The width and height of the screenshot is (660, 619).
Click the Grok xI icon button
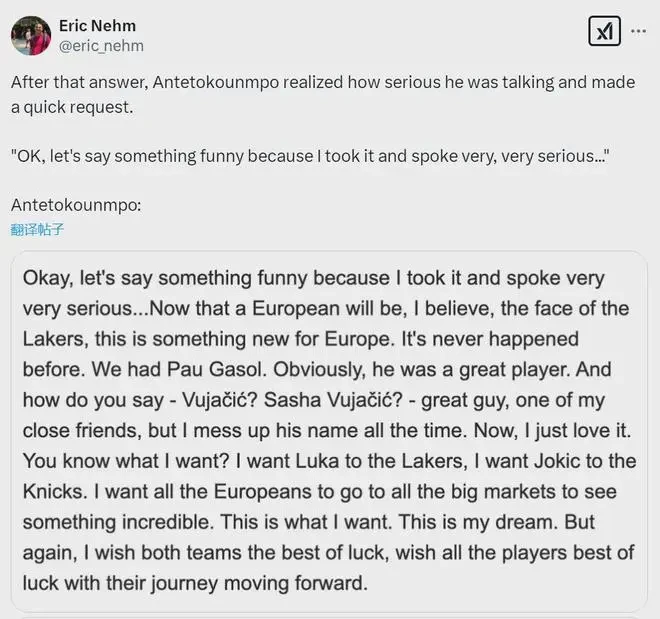pos(604,31)
